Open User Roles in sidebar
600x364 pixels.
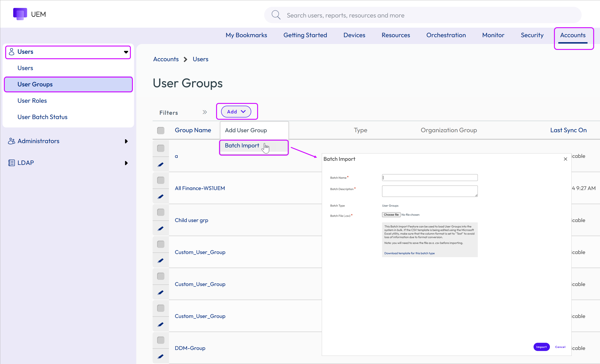(32, 100)
